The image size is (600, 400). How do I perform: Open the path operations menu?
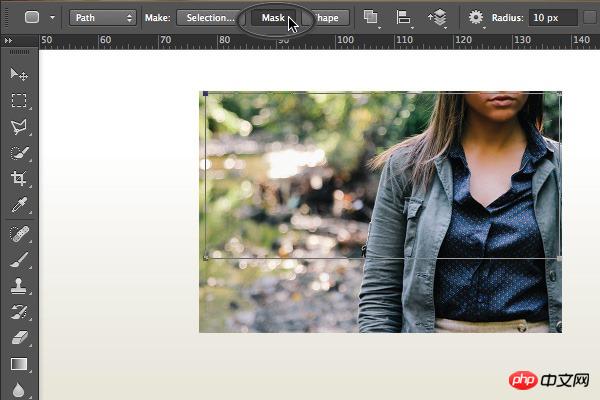pos(370,17)
